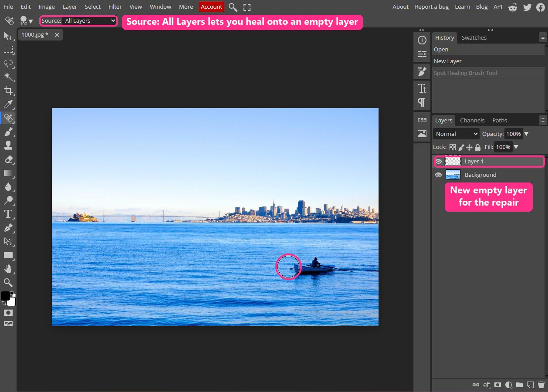Screen dimensions: 548x392
Task: Toggle lock image pixels brush icon
Action: pyautogui.click(x=461, y=147)
